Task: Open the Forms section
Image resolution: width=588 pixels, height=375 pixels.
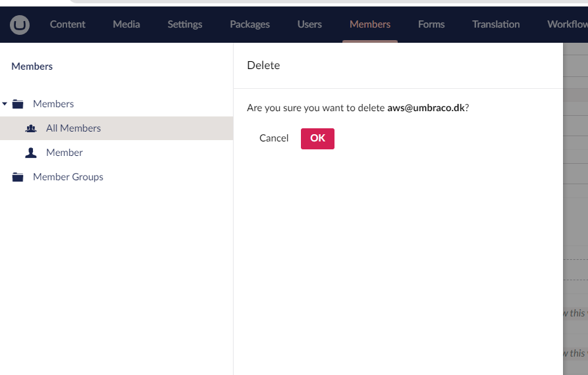Action: [x=431, y=24]
